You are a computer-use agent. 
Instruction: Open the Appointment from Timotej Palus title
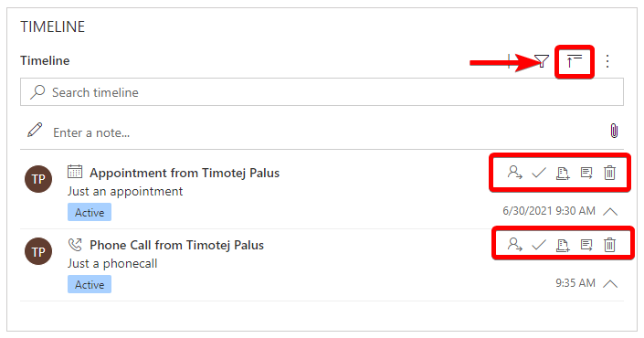(185, 173)
